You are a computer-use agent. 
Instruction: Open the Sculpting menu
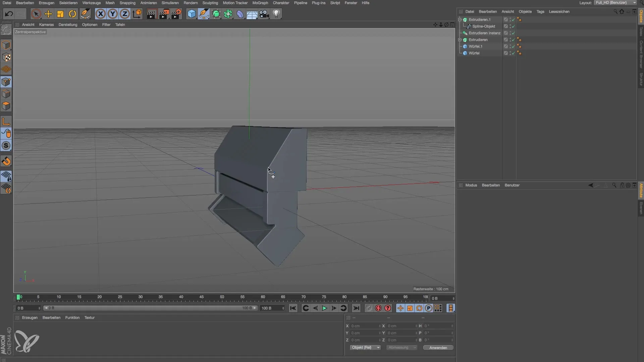210,3
